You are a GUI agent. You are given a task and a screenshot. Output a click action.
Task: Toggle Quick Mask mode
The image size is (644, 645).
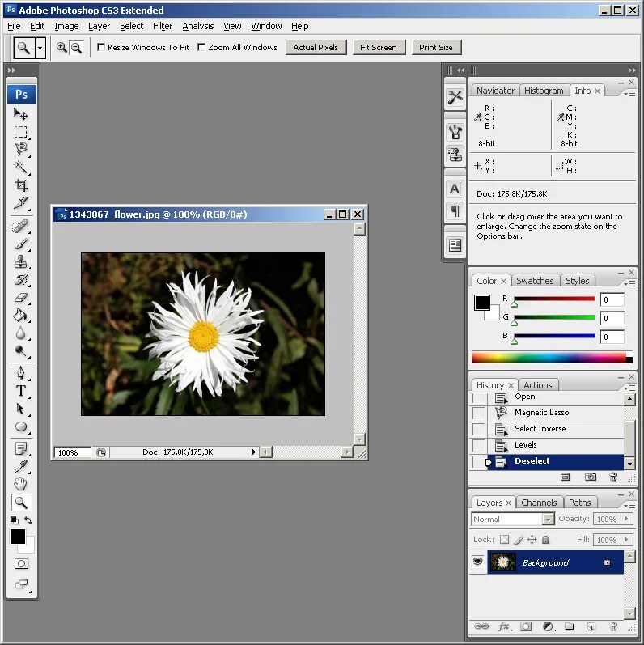21,563
